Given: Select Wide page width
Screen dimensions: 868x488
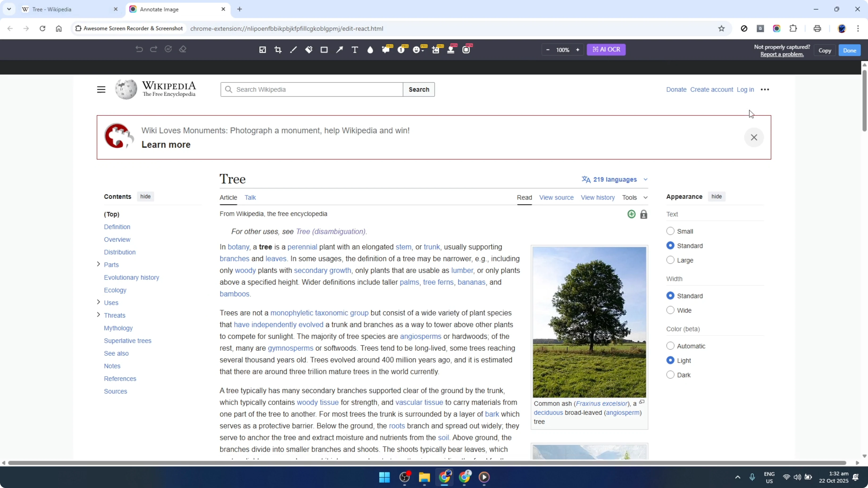Looking at the screenshot, I should point(671,310).
